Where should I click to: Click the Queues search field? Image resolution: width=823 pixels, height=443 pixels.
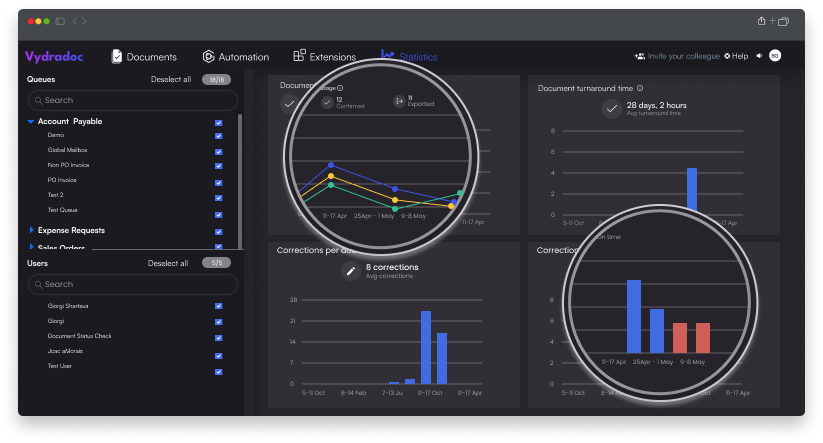(132, 100)
